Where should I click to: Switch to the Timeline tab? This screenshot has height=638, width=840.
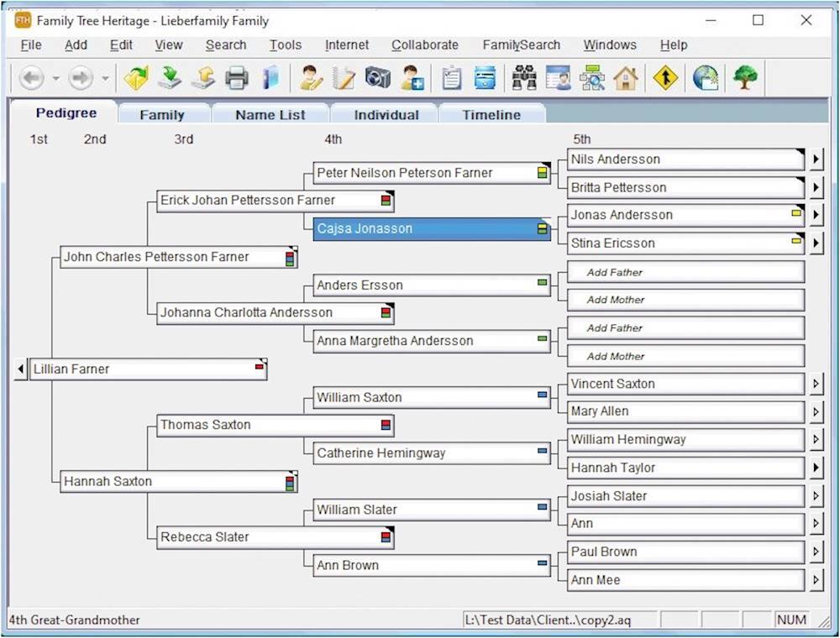491,114
